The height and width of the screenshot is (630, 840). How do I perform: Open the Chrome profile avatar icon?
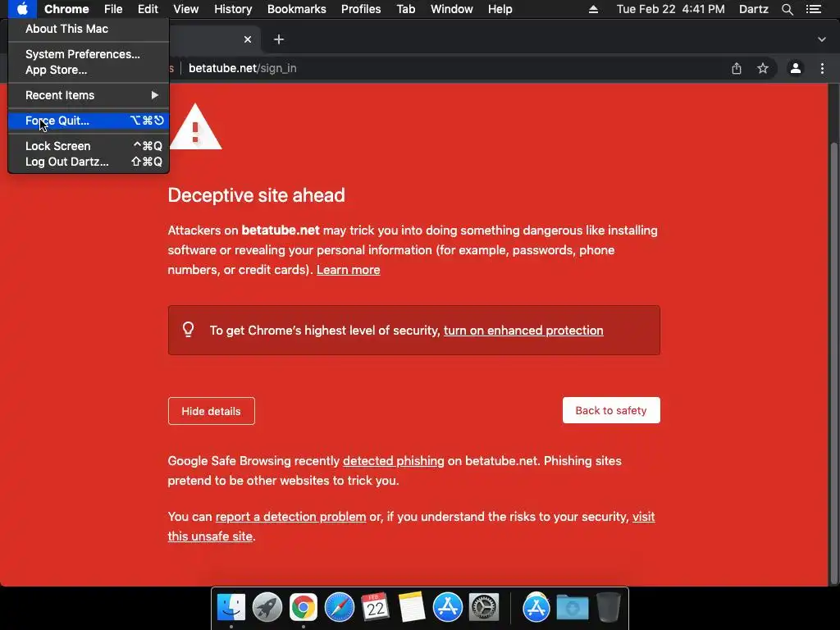click(796, 68)
